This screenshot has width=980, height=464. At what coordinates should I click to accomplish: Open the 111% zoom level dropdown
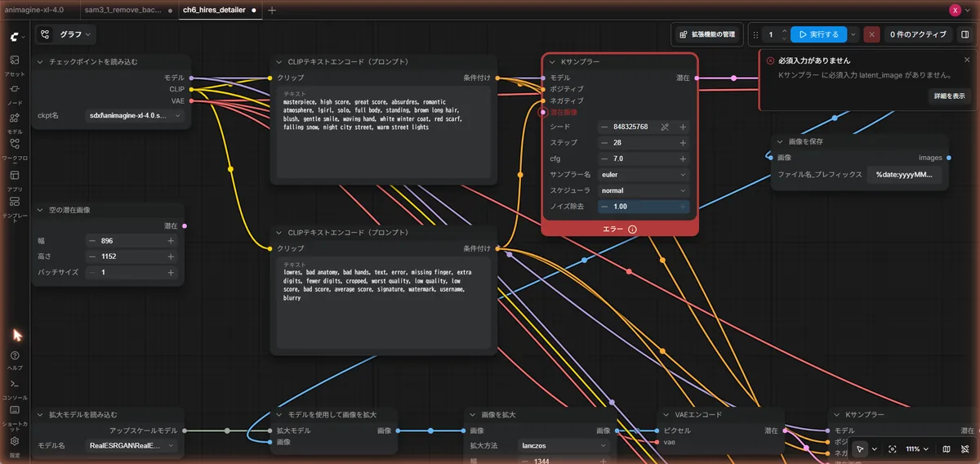pos(918,448)
